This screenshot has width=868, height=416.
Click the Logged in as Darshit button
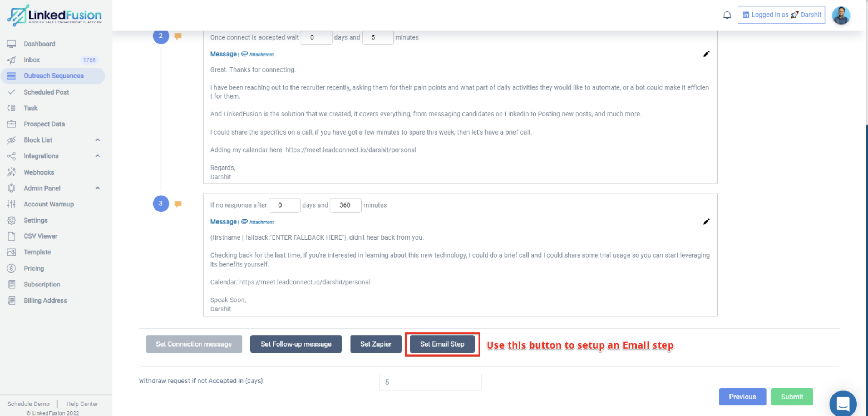coord(781,15)
